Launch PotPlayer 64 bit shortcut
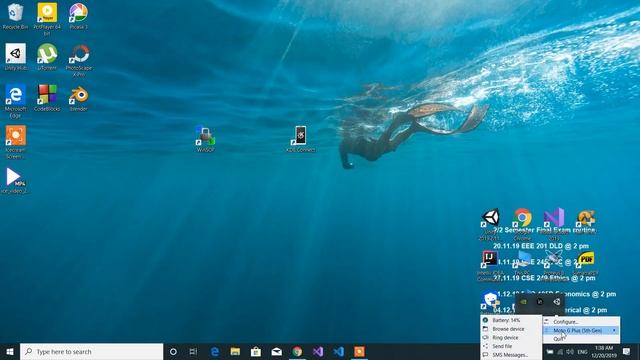The image size is (640, 360). tap(47, 18)
